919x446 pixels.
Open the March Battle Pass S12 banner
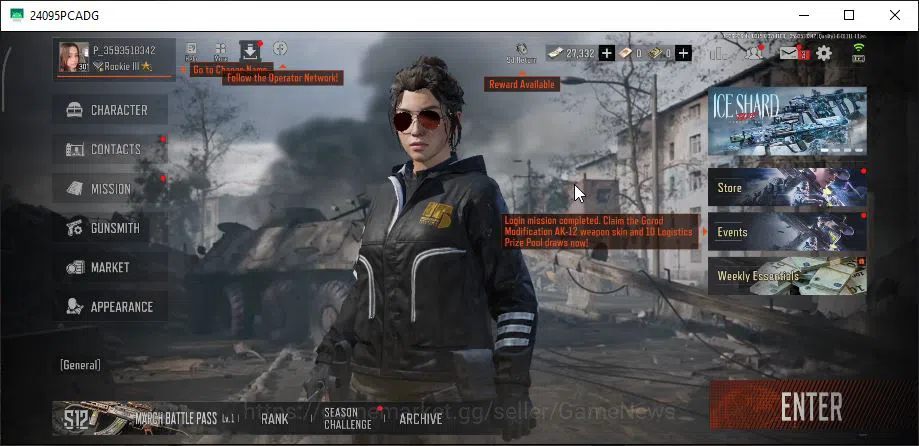point(147,418)
